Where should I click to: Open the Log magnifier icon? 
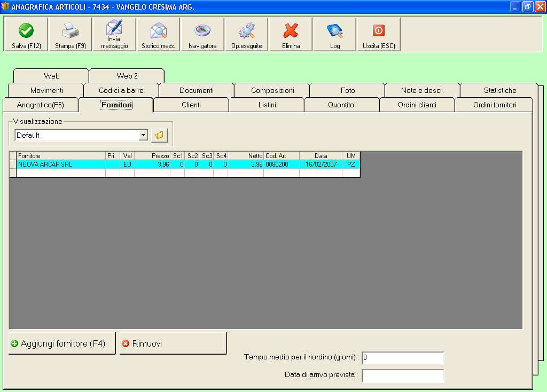pos(335,30)
